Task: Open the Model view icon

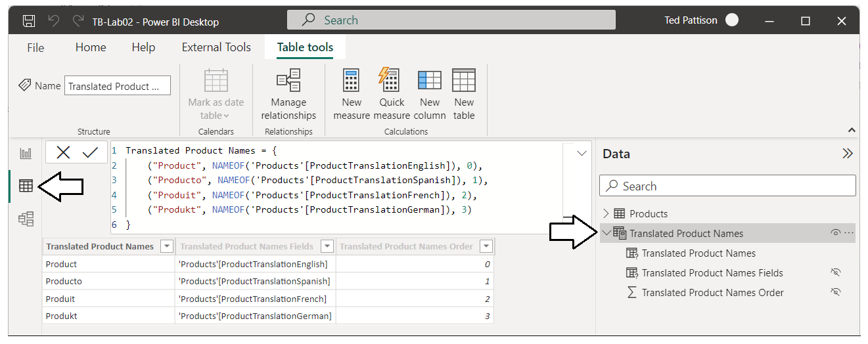Action: tap(26, 219)
